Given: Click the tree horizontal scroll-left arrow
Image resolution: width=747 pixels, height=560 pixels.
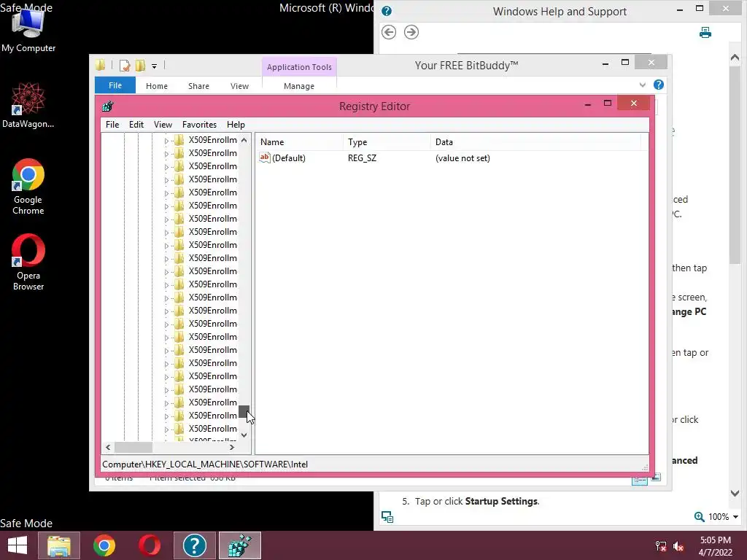Looking at the screenshot, I should [x=108, y=447].
